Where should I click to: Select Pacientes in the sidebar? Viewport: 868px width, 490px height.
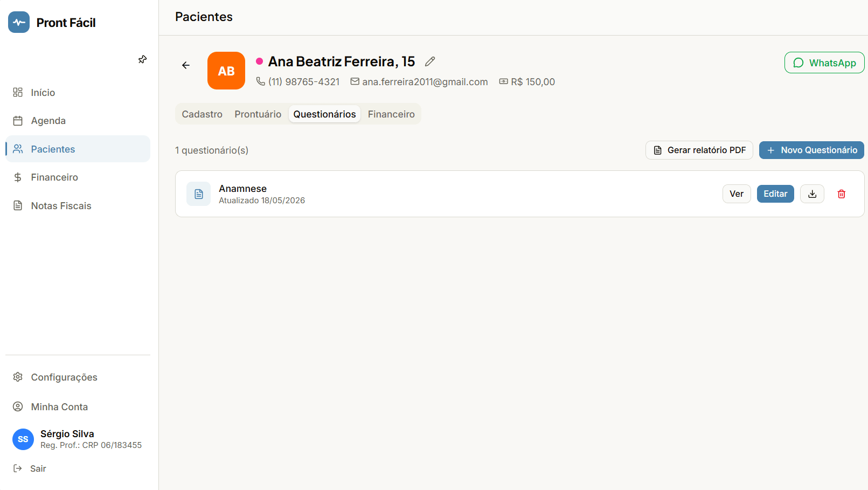point(78,149)
